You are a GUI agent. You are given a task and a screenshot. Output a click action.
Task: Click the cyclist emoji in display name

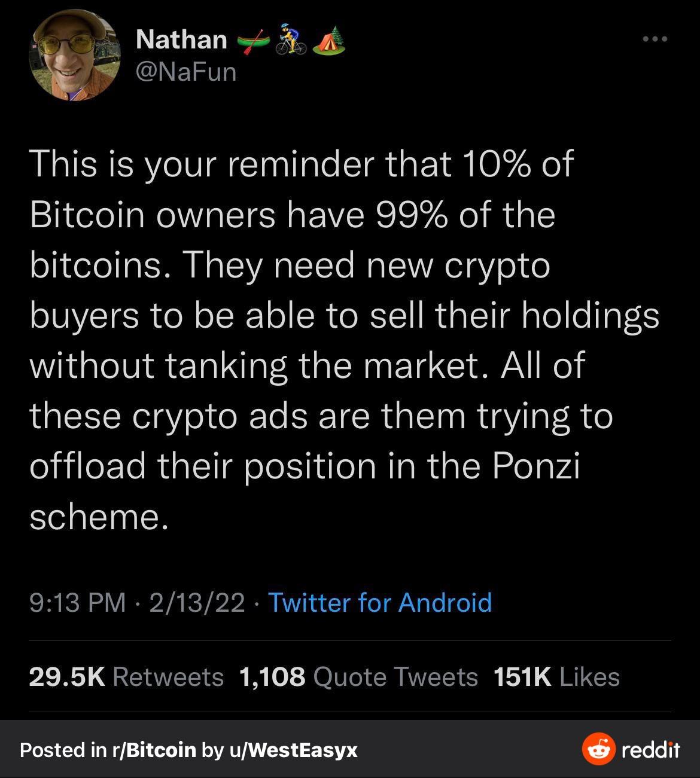coord(291,40)
